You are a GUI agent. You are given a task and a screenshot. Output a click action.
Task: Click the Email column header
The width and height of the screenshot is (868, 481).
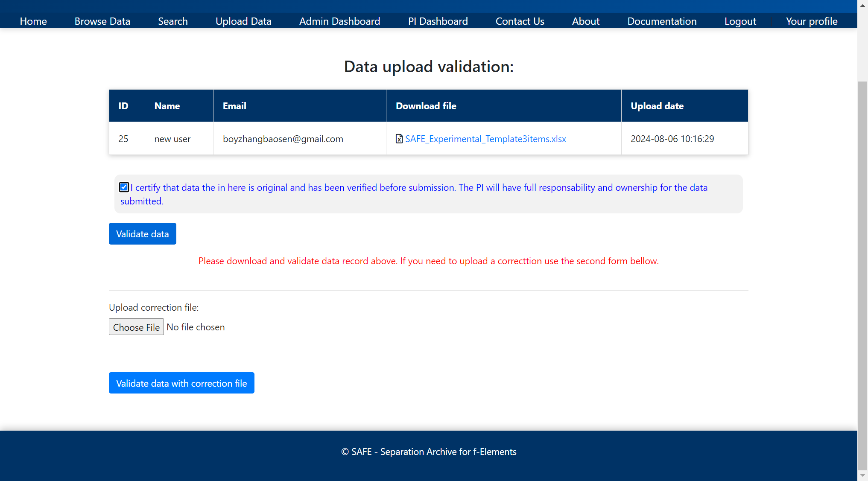(x=300, y=106)
